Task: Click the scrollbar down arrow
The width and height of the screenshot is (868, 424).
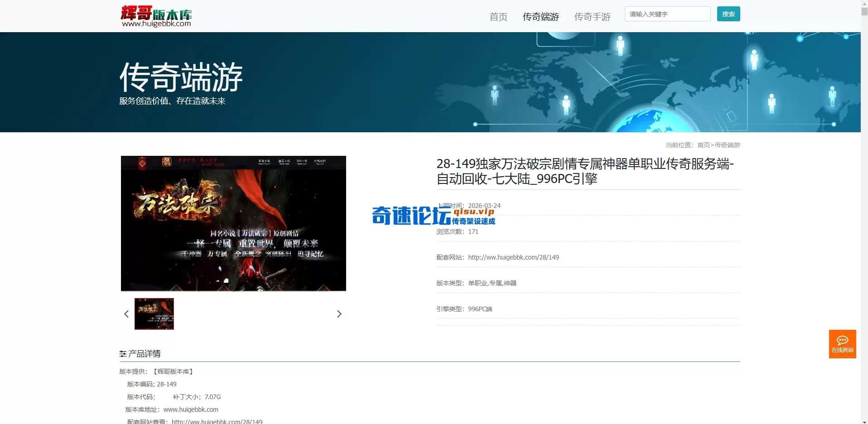Action: click(x=863, y=420)
